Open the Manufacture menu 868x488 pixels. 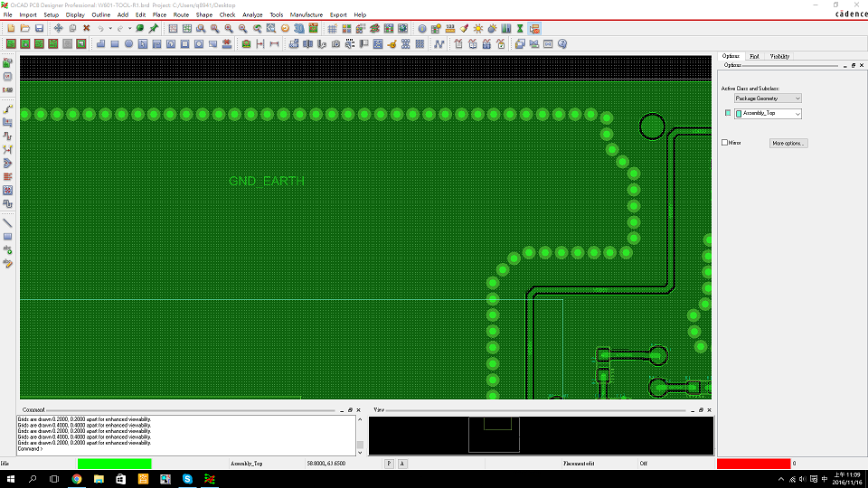(307, 15)
